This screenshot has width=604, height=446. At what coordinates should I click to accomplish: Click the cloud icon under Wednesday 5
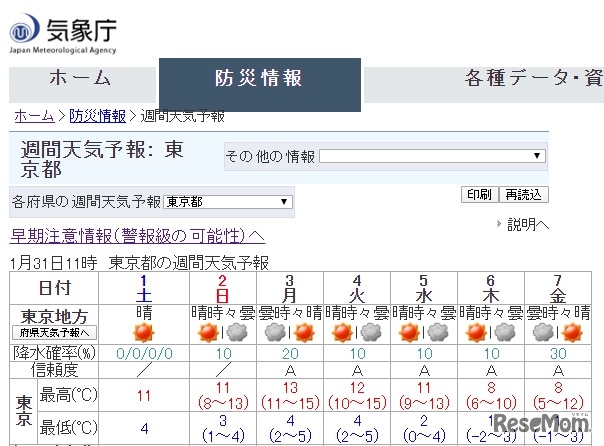(x=438, y=332)
